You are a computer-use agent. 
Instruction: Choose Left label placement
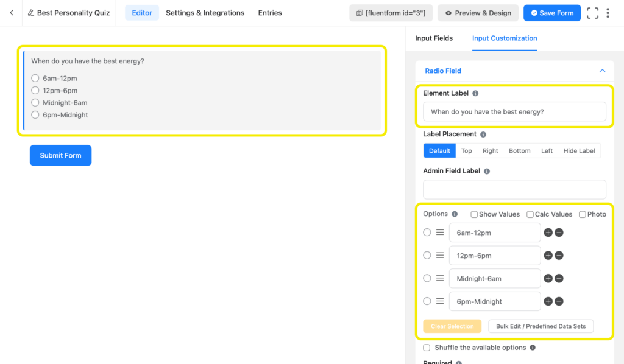coord(547,150)
